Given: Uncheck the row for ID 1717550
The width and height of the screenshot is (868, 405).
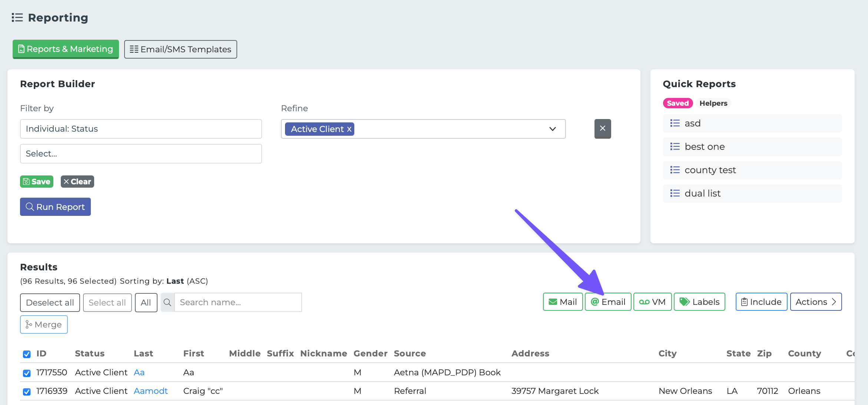Looking at the screenshot, I should [x=27, y=373].
